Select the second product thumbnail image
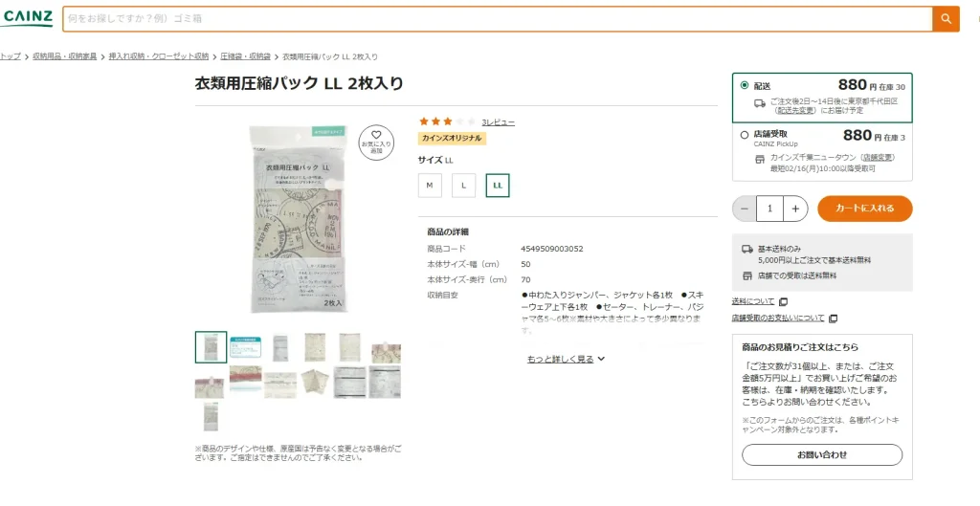Viewport: 980px width, 506px height. tap(244, 347)
